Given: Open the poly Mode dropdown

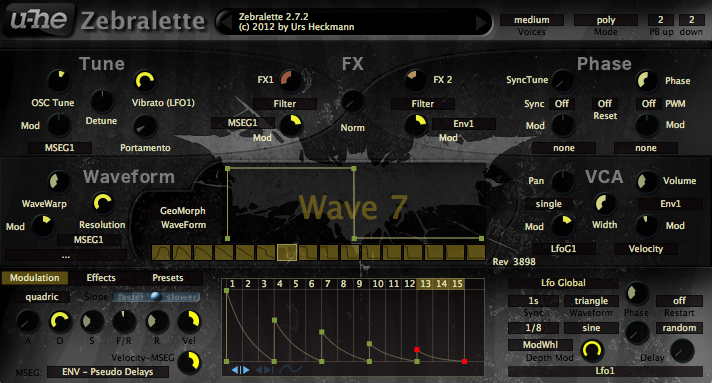Looking at the screenshot, I should (606, 20).
